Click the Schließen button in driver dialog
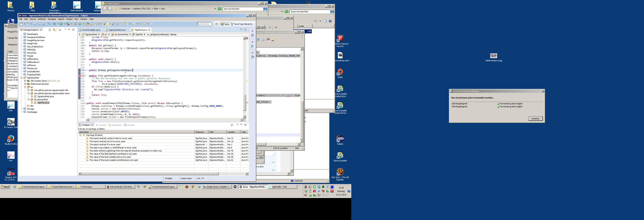The image size is (644, 220). (x=535, y=118)
